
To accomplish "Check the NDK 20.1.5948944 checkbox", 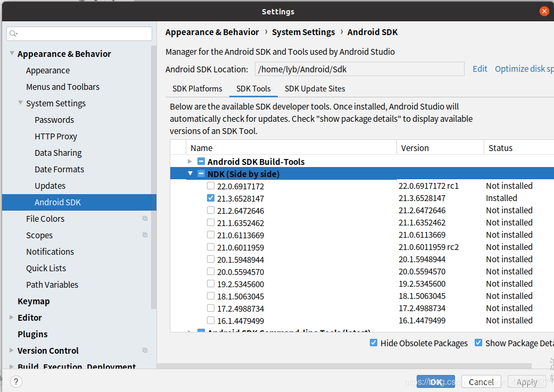I will click(x=211, y=259).
